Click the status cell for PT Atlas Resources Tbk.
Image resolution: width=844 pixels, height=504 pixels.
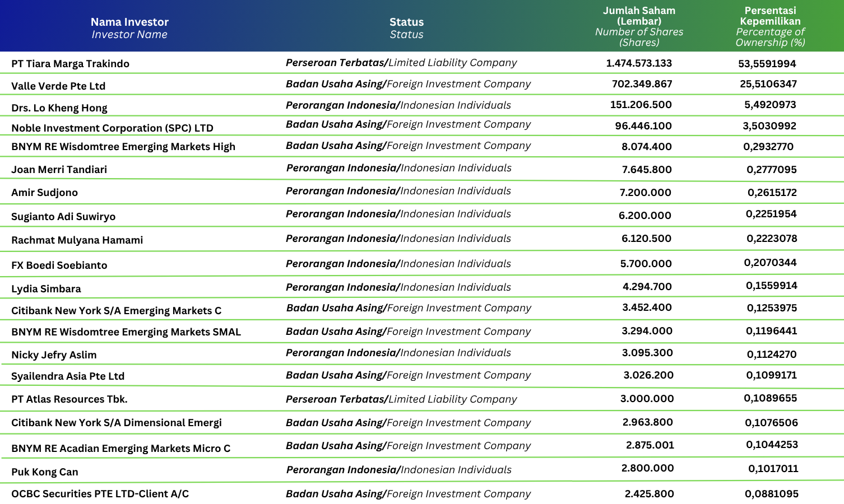coord(401,399)
